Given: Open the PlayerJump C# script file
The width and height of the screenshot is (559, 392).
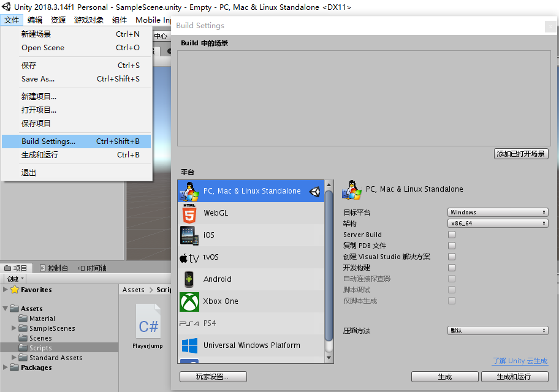Looking at the screenshot, I should (148, 326).
